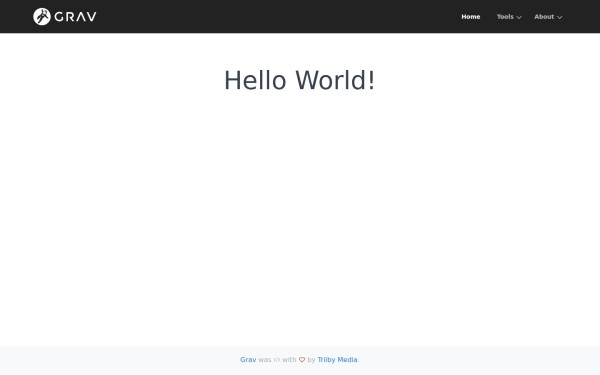Screen dimensions: 600x375
Task: Click the heart icon in footer
Action: click(302, 360)
